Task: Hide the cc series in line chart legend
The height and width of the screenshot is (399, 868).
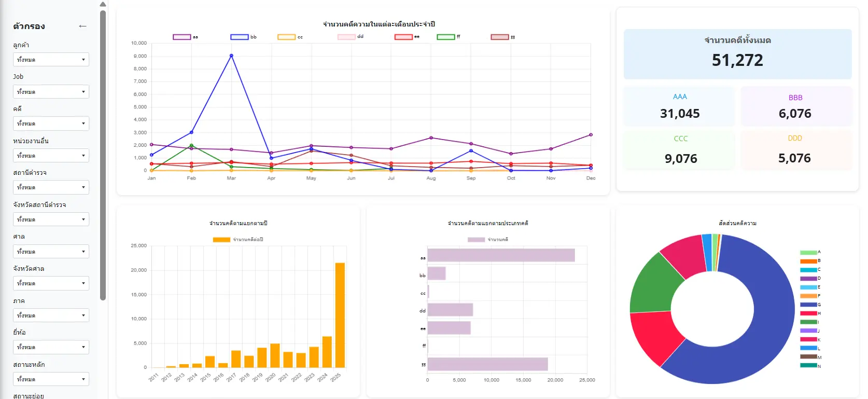Action: [x=290, y=37]
